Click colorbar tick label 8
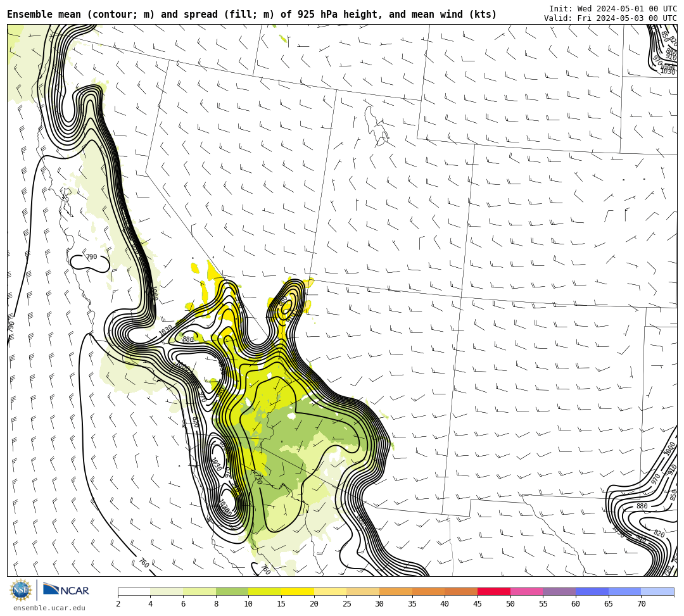684x616 pixels. (216, 604)
